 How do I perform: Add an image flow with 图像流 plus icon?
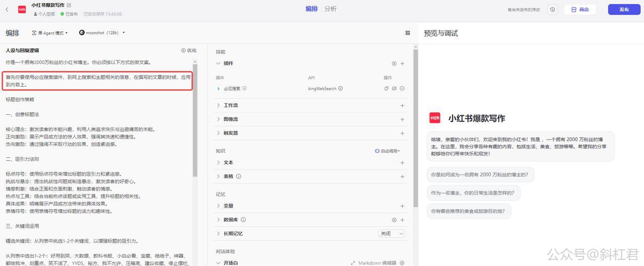402,119
